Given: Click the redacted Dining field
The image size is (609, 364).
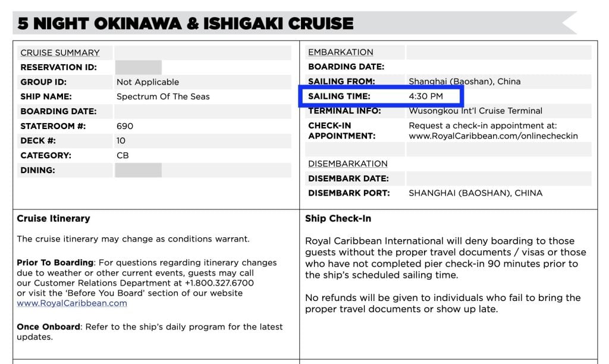Looking at the screenshot, I should pos(139,170).
